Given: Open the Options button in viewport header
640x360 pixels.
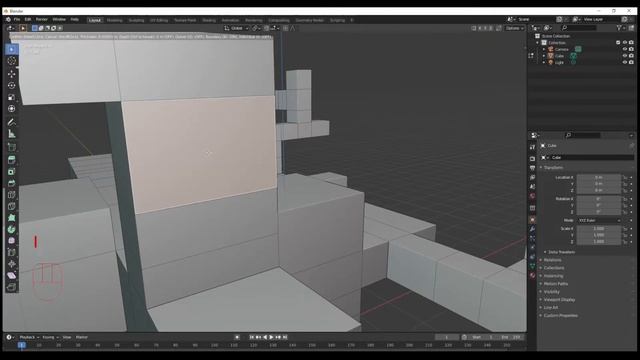Looking at the screenshot, I should tap(514, 28).
